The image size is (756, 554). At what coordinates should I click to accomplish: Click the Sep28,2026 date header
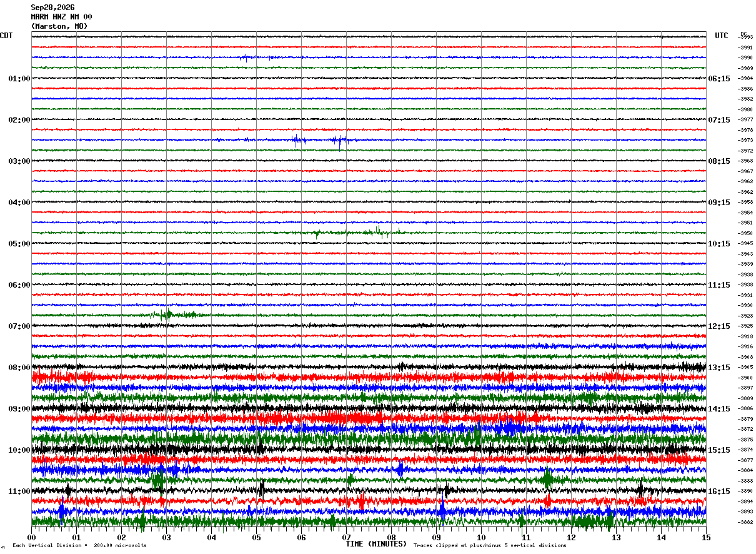(52, 8)
